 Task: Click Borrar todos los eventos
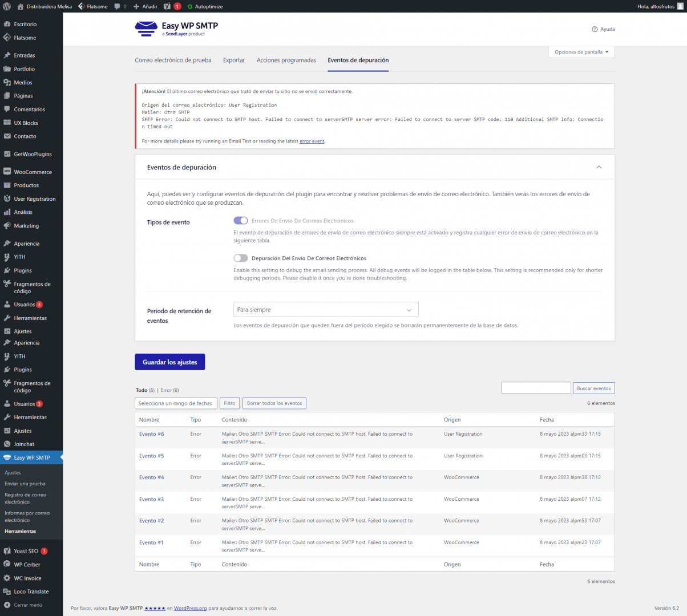(x=274, y=403)
